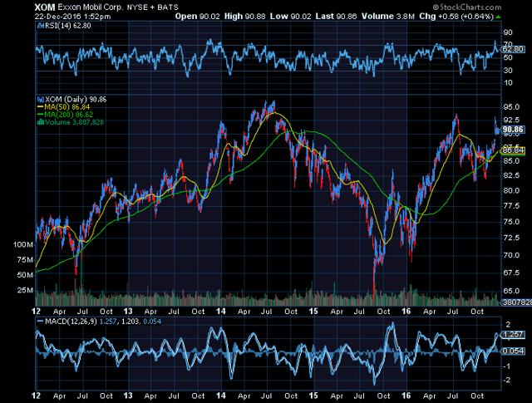This screenshot has width=532, height=403.
Task: Click year 16 on MACD panel time axis
Action: point(406,396)
